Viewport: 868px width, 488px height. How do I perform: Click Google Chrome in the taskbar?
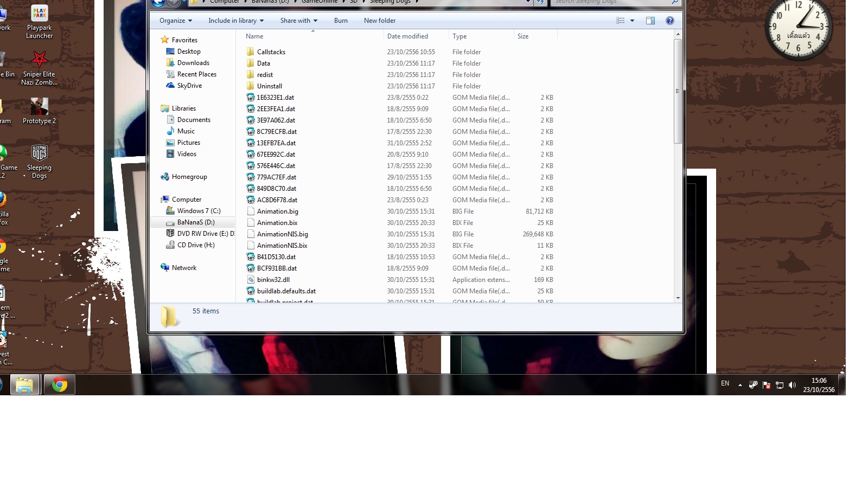coord(60,385)
